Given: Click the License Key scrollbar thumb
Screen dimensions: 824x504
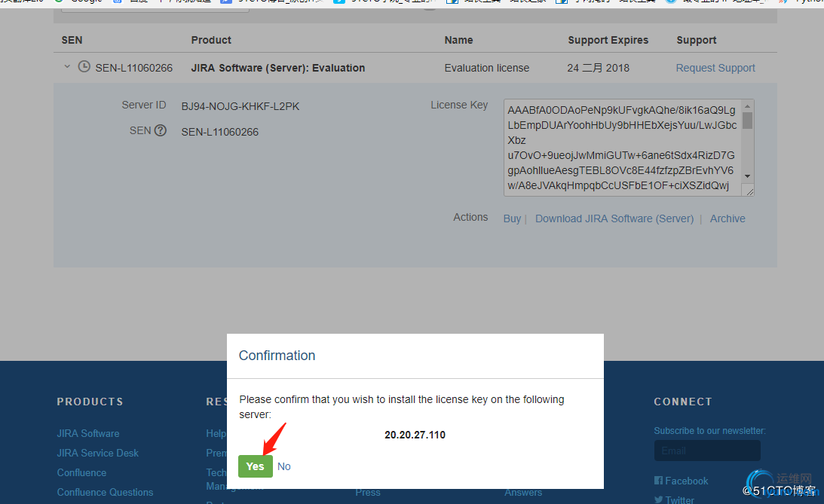Looking at the screenshot, I should tap(747, 121).
